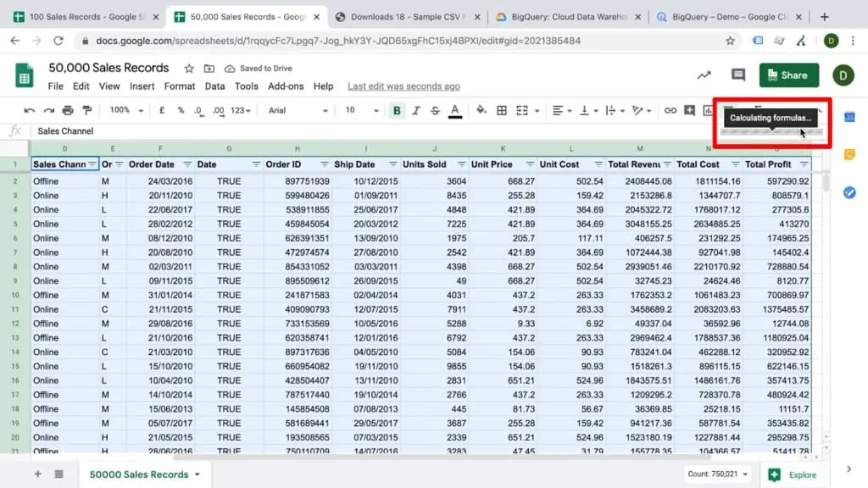Click the Share button
The width and height of the screenshot is (868, 488).
click(788, 75)
